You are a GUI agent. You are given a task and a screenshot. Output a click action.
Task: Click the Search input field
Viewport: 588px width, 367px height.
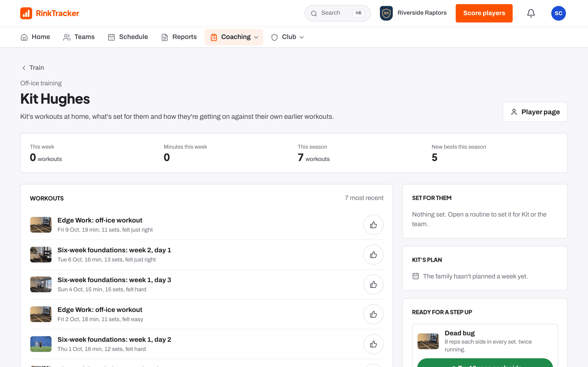point(337,13)
